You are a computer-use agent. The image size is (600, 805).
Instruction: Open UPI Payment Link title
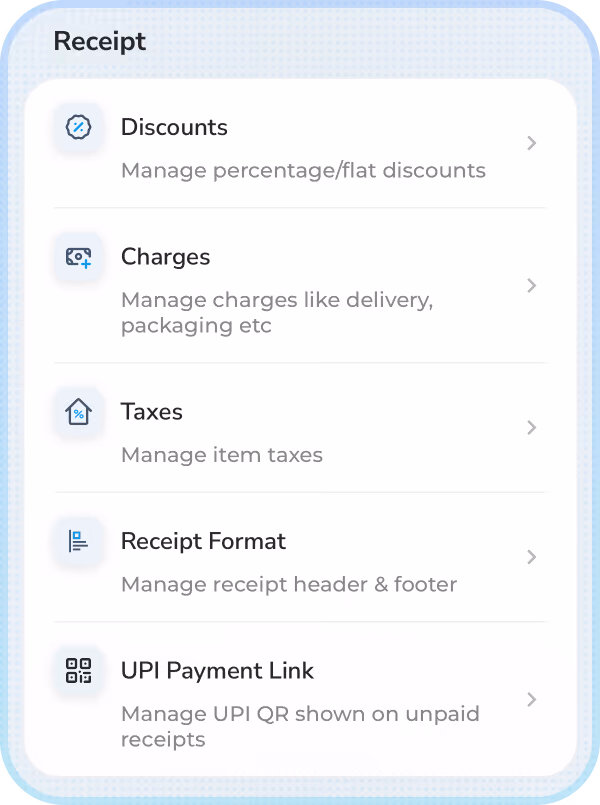tap(217, 671)
